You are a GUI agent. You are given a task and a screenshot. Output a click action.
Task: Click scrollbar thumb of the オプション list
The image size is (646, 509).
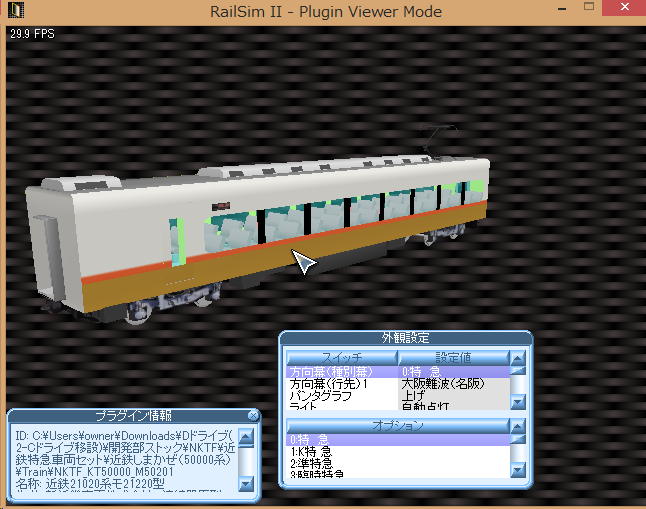point(518,439)
